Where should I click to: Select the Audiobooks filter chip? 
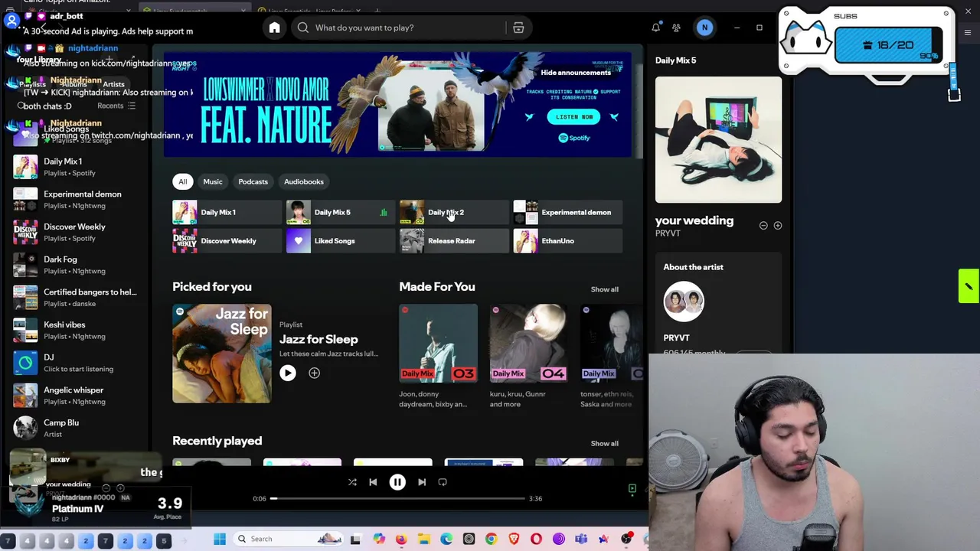tap(304, 181)
